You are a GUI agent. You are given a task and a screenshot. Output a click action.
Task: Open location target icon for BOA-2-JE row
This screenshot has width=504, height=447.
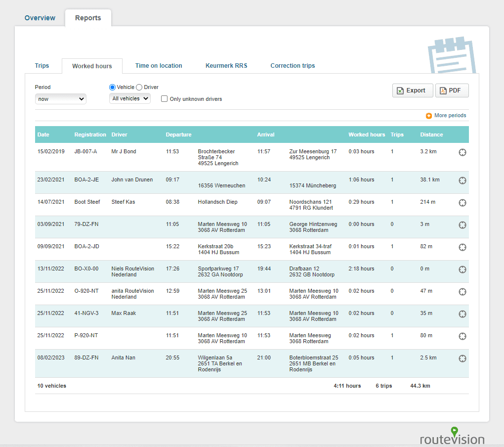click(x=462, y=180)
